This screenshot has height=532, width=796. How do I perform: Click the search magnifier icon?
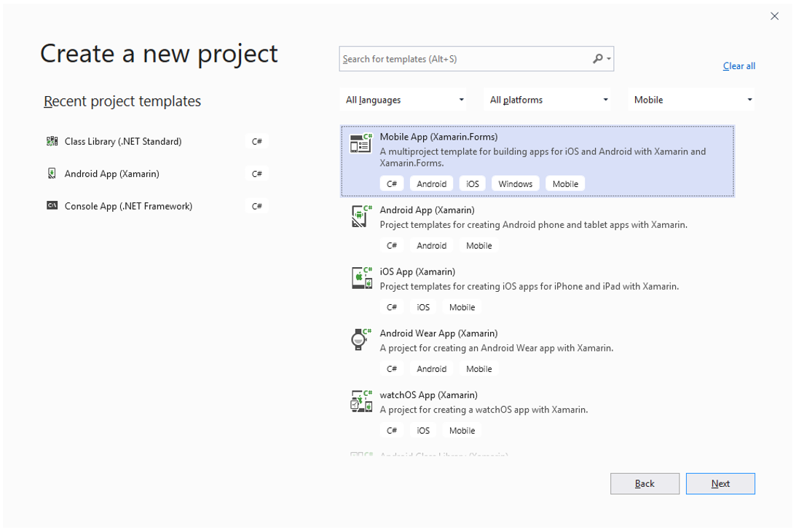point(597,59)
